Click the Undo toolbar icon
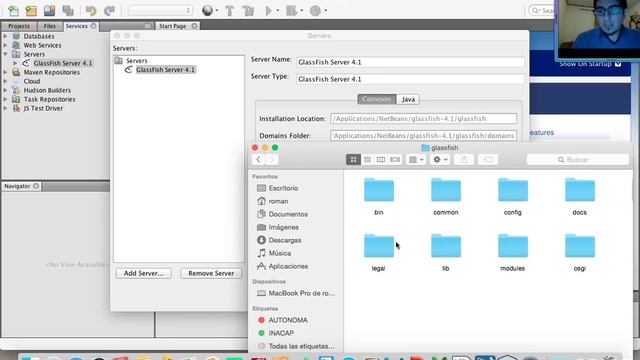Viewport: 640px width, 360px height. [91, 11]
